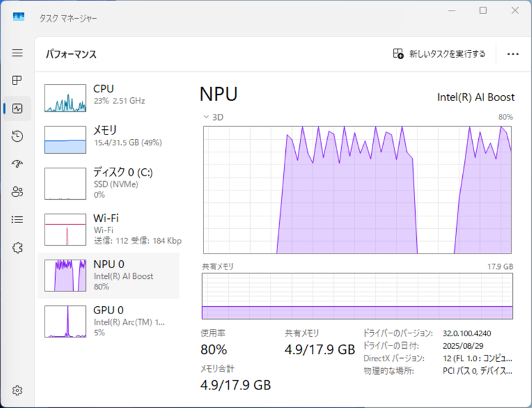This screenshot has width=532, height=408.
Task: Open the App history page
Action: [x=17, y=136]
